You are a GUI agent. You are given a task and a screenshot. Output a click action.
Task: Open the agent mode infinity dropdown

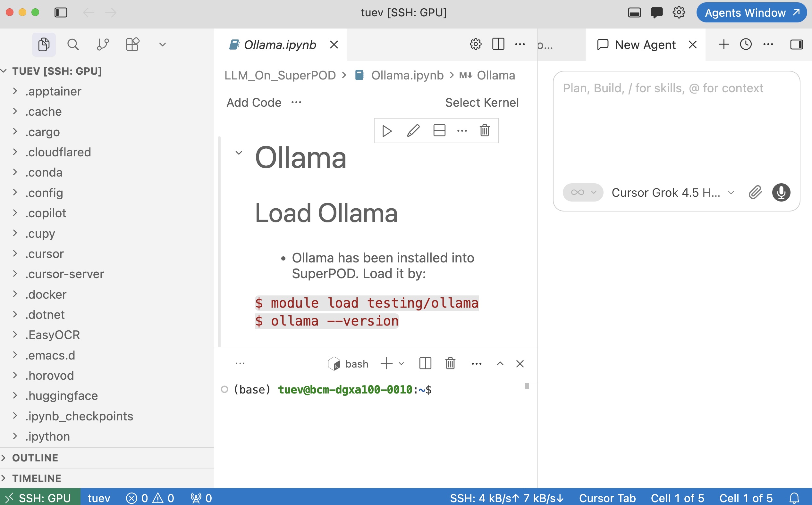coord(583,192)
